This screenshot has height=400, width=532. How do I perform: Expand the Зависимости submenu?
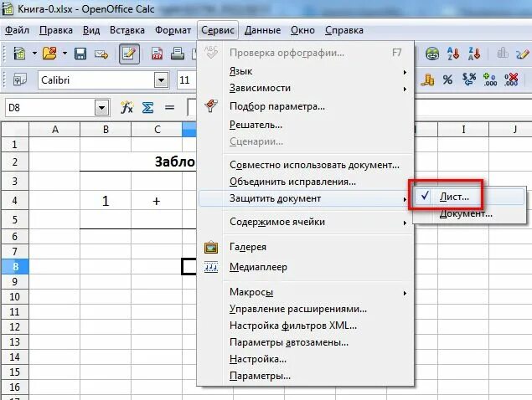[305, 88]
